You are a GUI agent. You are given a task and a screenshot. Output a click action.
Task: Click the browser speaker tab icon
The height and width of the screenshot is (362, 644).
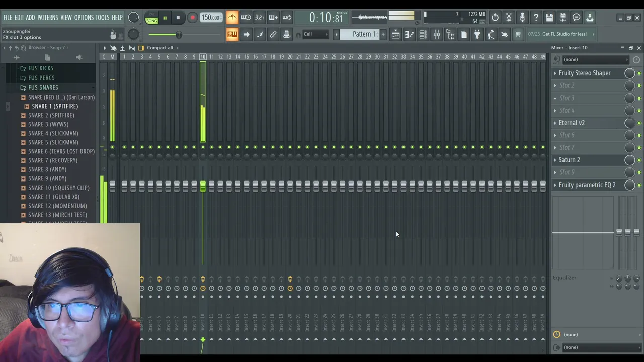[x=79, y=58]
